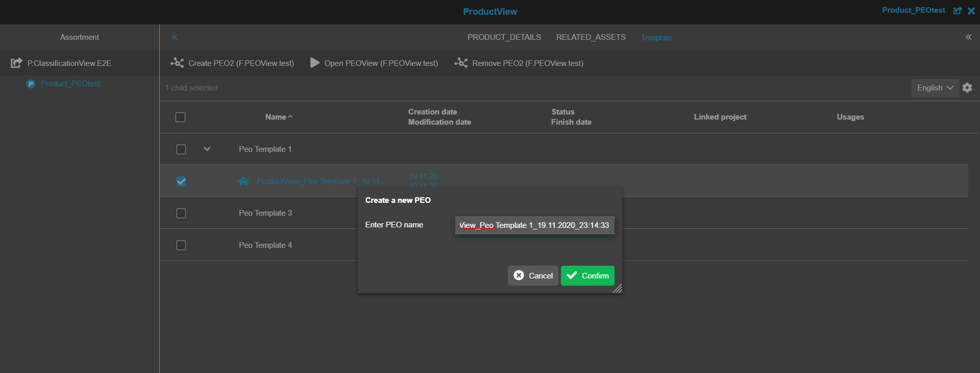Toggle the select-all header checkbox
This screenshot has width=980, height=373.
180,117
